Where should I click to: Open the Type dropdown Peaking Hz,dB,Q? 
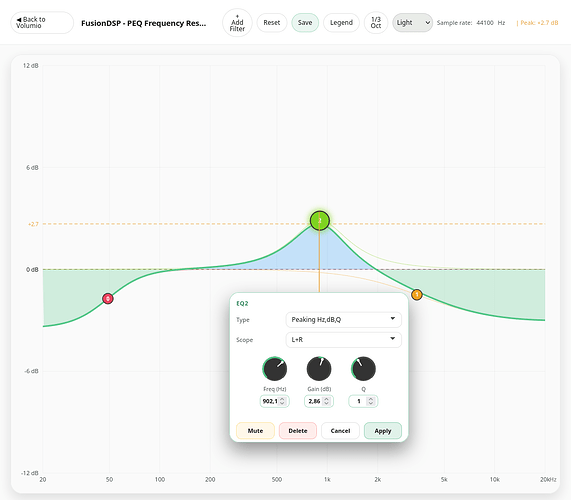(x=343, y=320)
